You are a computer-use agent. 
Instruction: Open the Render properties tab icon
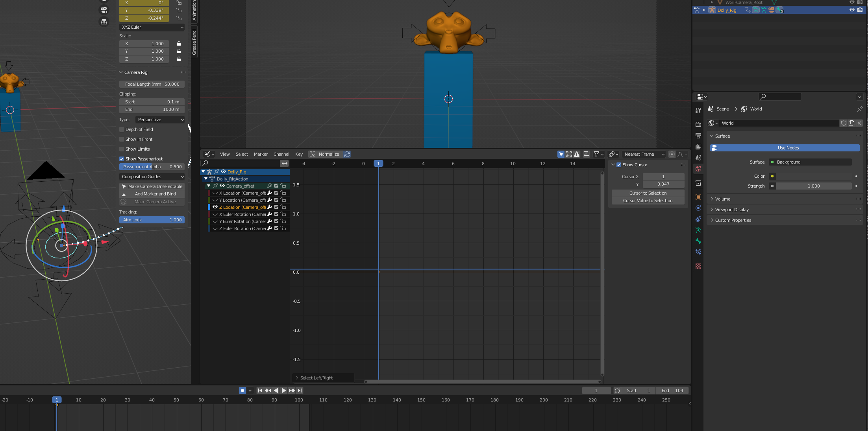click(698, 124)
